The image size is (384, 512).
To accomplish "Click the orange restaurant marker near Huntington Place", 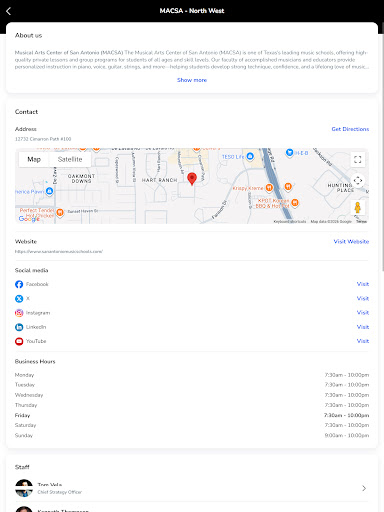I will (288, 186).
